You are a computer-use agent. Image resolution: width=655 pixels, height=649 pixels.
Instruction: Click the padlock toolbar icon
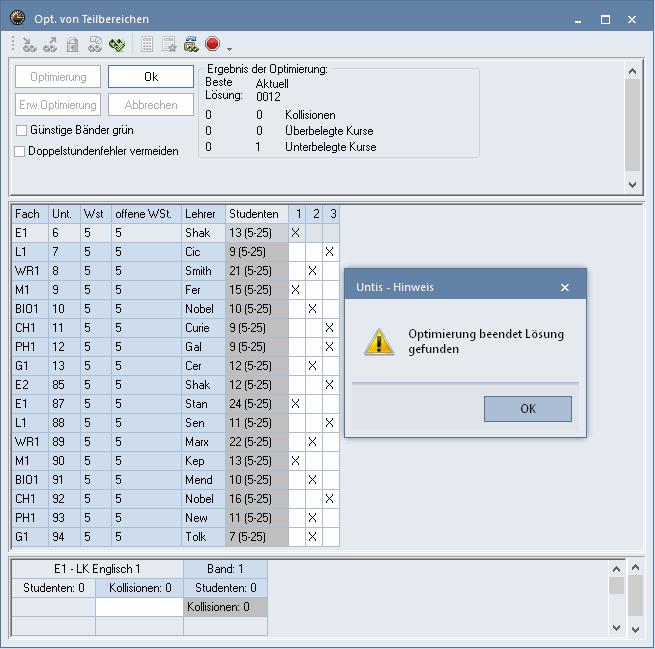73,44
